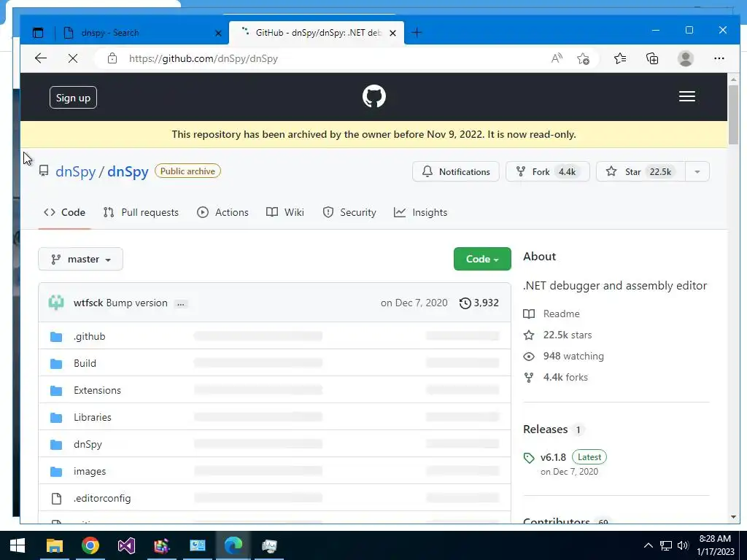Open the Read aloud icon in the address bar
This screenshot has height=560, width=747.
pos(557,58)
